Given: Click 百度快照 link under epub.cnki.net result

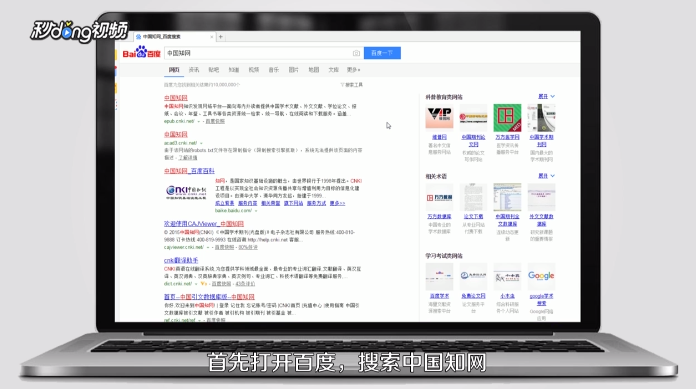Looking at the screenshot, I should (215, 121).
